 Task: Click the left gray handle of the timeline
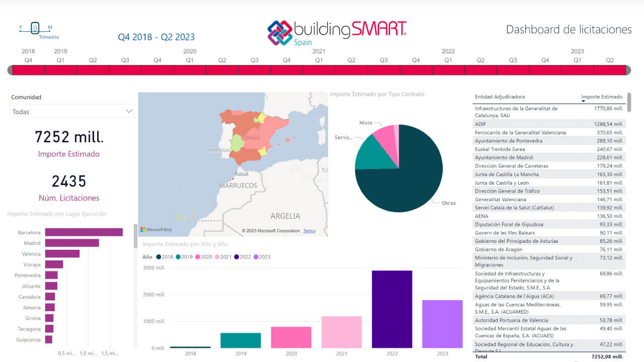10,70
